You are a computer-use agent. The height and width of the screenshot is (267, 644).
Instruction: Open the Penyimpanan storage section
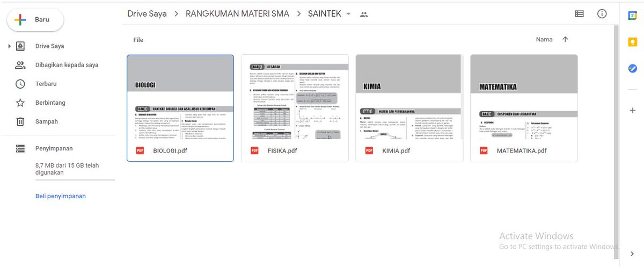coord(54,148)
